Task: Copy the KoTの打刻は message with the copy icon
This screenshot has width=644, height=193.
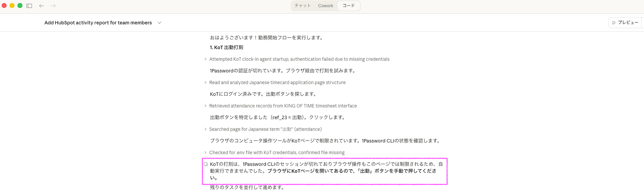Action: click(x=206, y=164)
